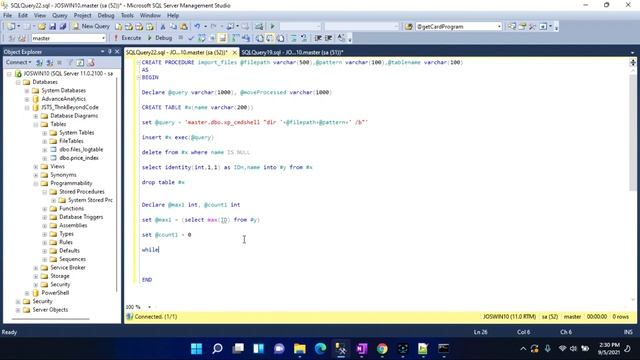Collapse the CREATE PROCEDURE code region
This screenshot has height=360, width=640.
point(138,62)
